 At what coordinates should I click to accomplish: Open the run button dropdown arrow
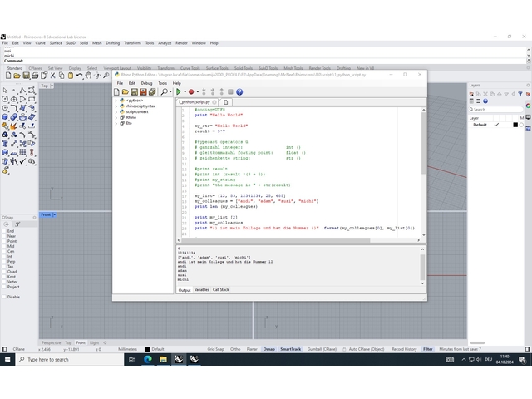click(x=185, y=92)
